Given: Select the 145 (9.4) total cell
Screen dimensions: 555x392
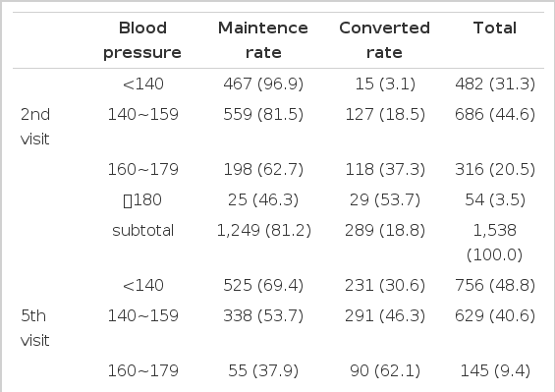Looking at the screenshot, I should click(495, 370).
